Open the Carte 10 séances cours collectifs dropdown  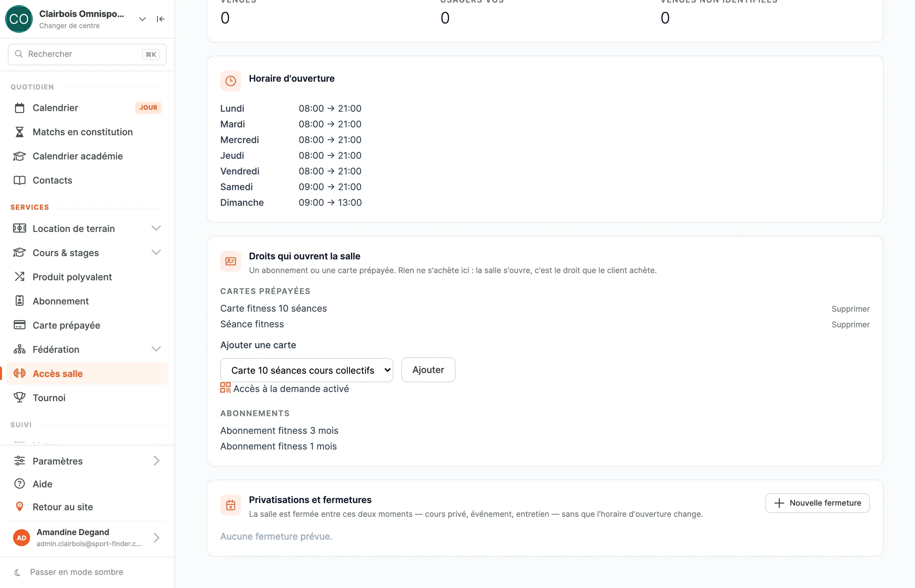[x=307, y=370]
